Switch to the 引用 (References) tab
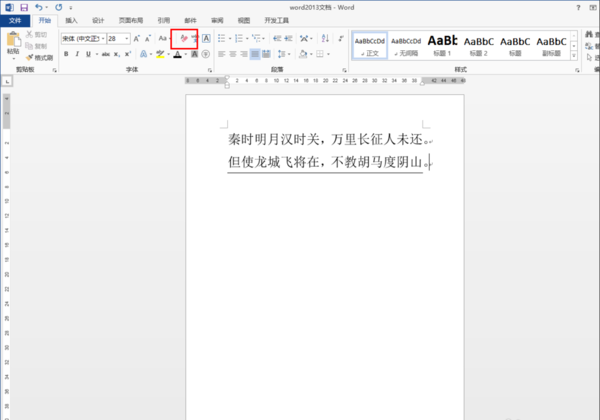 coord(163,20)
